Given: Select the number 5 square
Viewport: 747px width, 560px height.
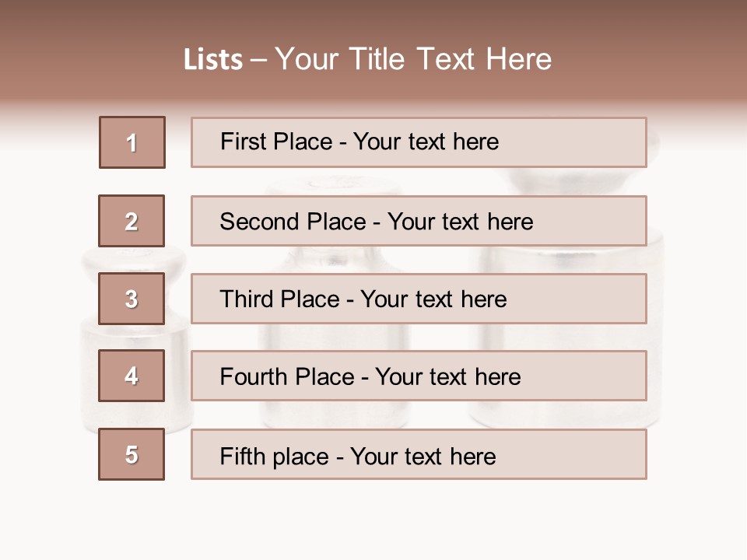Looking at the screenshot, I should [x=132, y=454].
